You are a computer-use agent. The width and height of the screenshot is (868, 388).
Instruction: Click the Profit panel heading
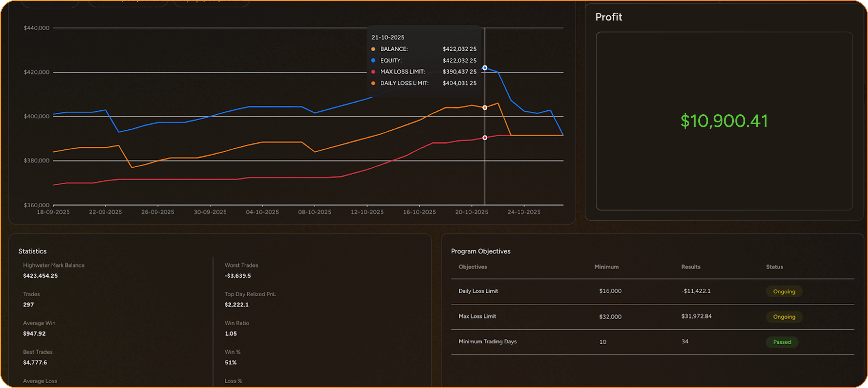pyautogui.click(x=609, y=17)
